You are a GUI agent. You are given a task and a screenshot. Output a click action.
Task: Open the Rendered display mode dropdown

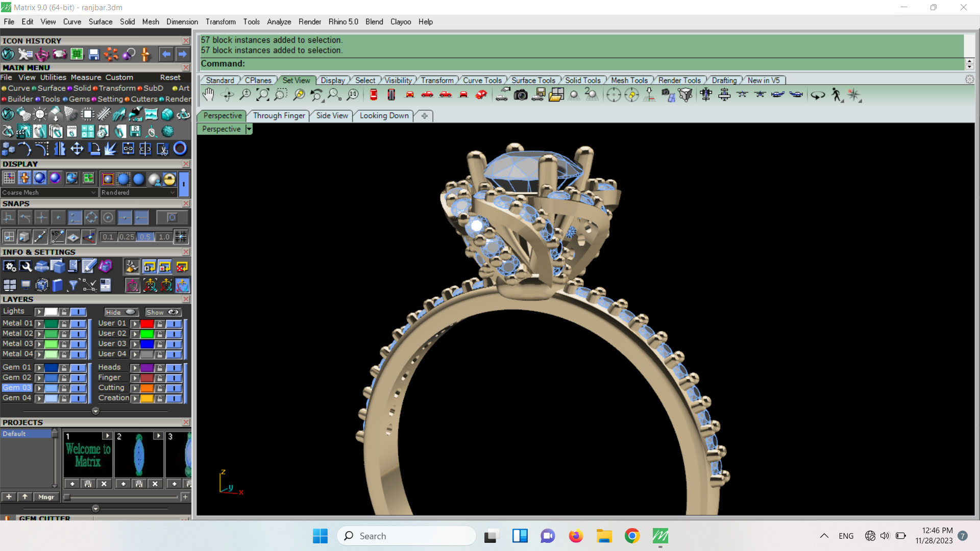click(173, 193)
